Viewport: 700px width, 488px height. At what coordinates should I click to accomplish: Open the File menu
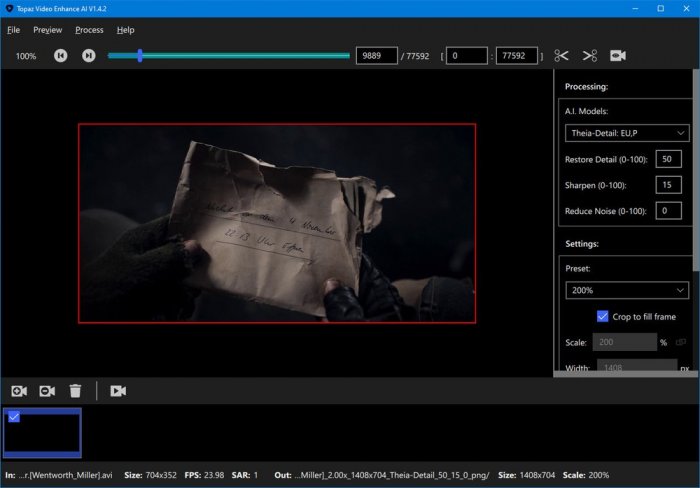pyautogui.click(x=13, y=30)
